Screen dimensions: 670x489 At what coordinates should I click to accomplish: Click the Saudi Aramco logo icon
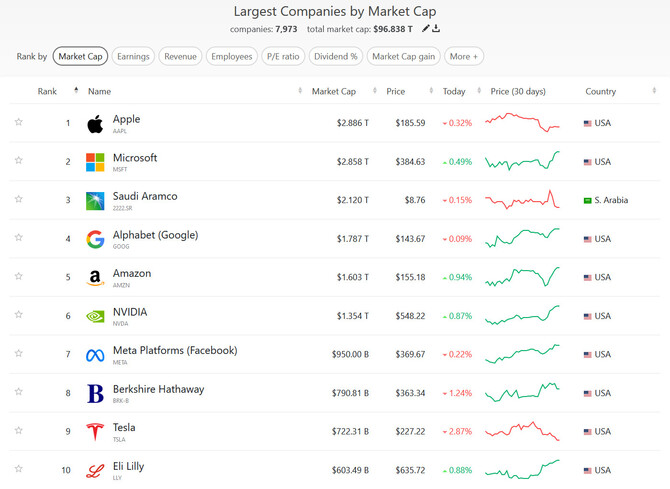point(95,201)
